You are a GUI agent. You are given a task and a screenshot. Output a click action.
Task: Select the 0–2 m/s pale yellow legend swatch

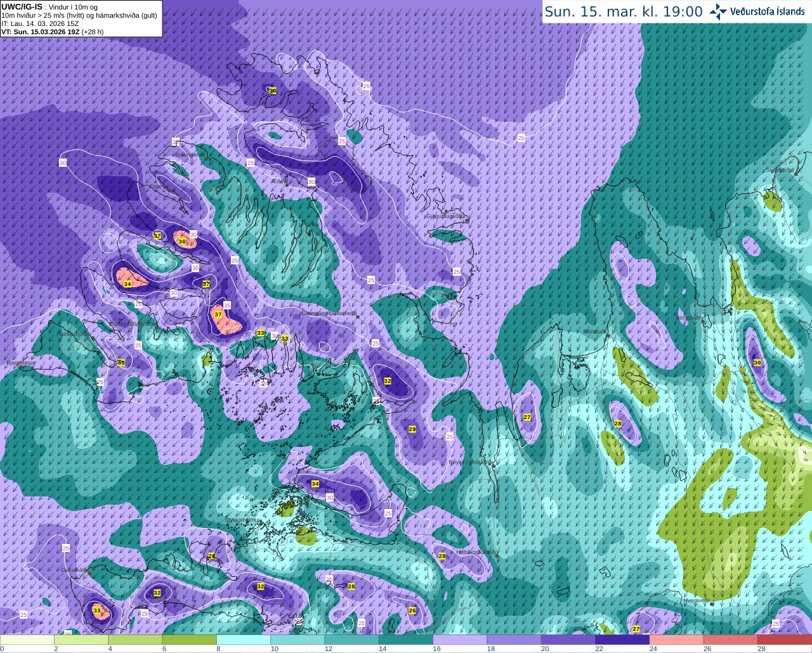pos(27,640)
